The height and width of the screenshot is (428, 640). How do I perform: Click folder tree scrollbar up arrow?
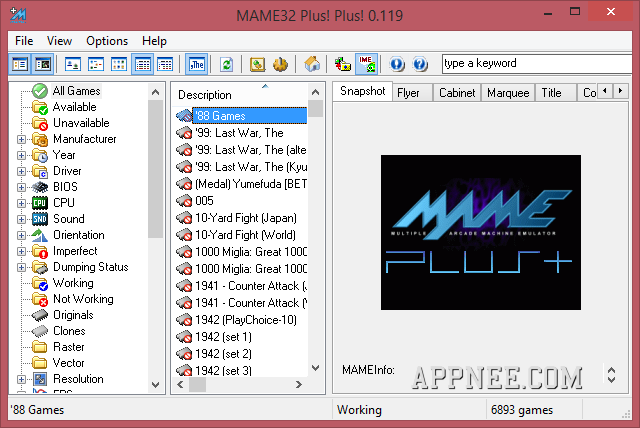pyautogui.click(x=156, y=92)
